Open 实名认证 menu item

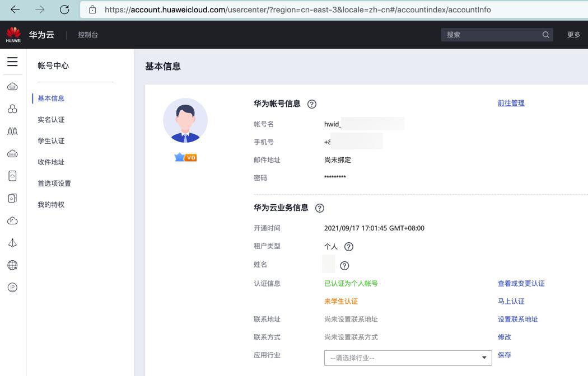point(51,120)
